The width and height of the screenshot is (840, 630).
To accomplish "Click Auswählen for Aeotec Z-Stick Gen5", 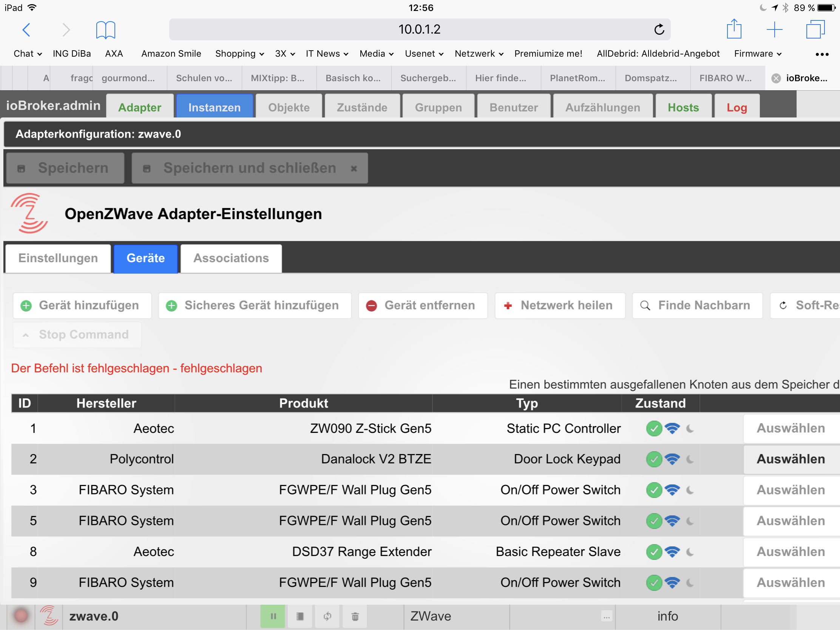I will [x=791, y=428].
